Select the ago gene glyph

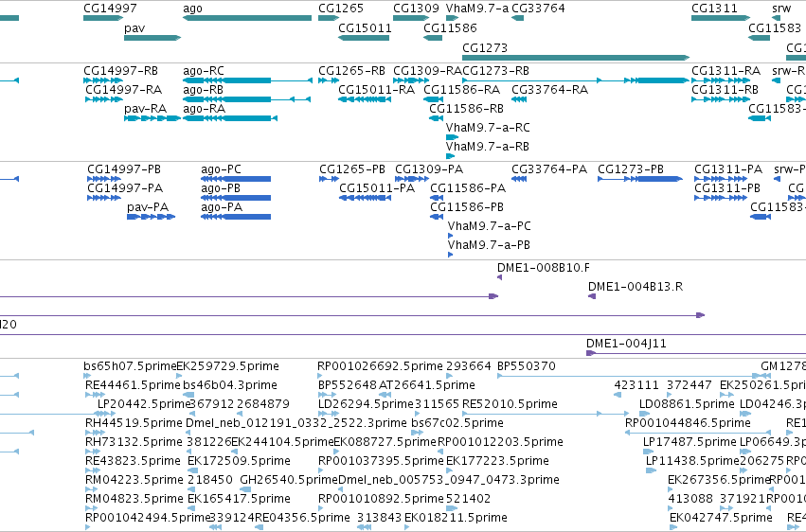click(x=247, y=18)
